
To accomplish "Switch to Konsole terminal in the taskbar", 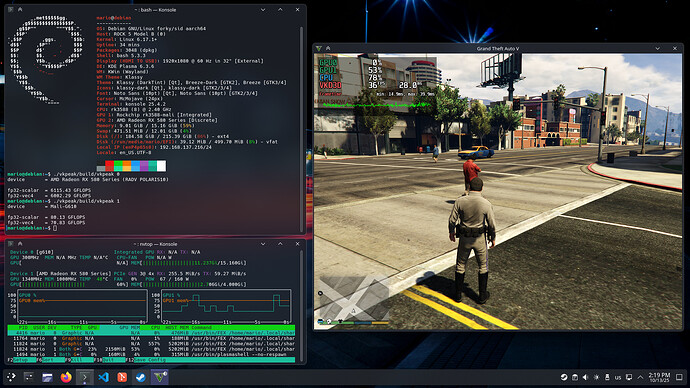I will [x=84, y=377].
